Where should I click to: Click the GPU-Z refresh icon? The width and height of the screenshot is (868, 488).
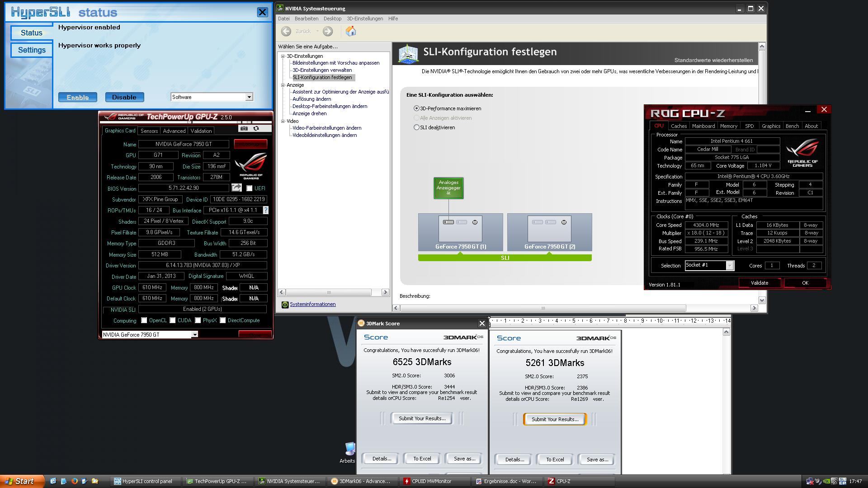pyautogui.click(x=256, y=129)
